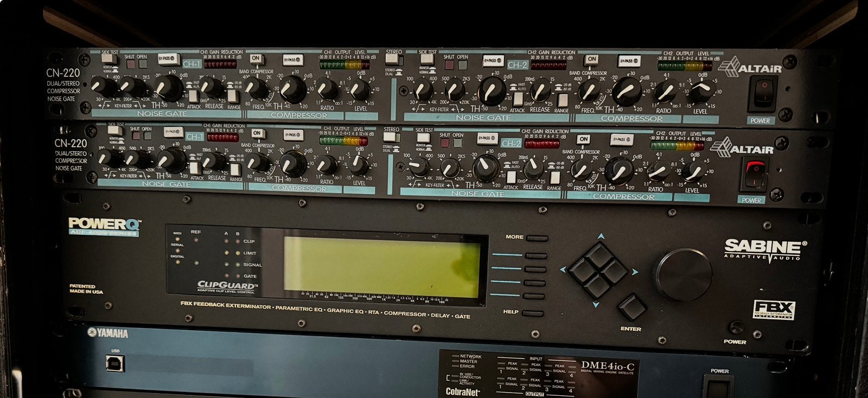The width and height of the screenshot is (868, 398).
Task: Switch the band compressor ON button, top CN-220 CH-2
Action: click(x=591, y=60)
